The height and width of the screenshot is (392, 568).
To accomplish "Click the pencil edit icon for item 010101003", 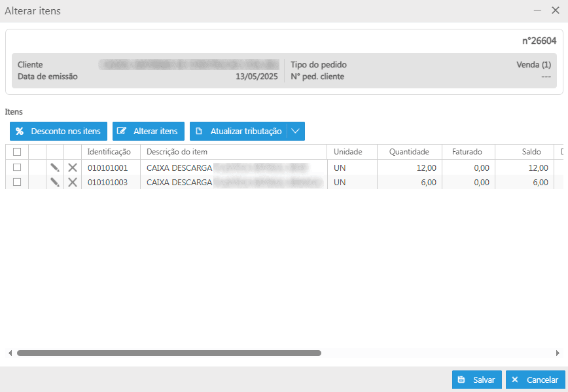I will pyautogui.click(x=55, y=183).
